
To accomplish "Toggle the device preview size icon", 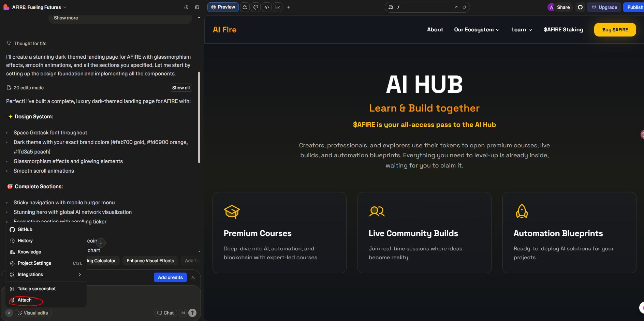I will click(x=391, y=7).
